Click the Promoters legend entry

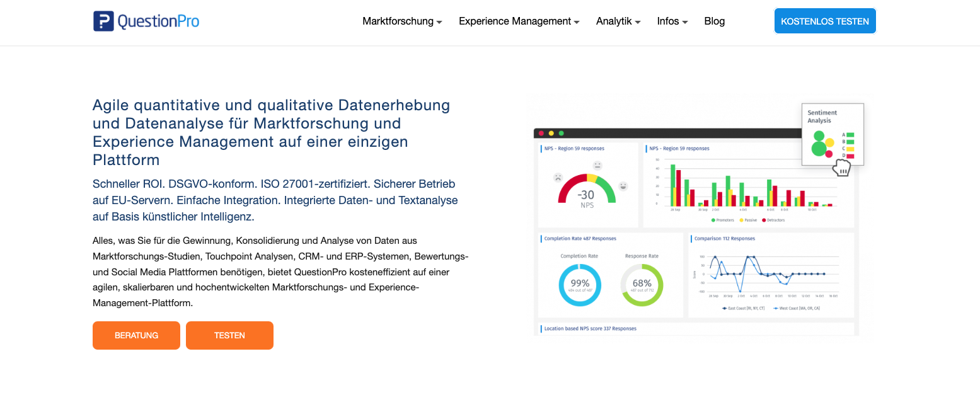tap(722, 220)
